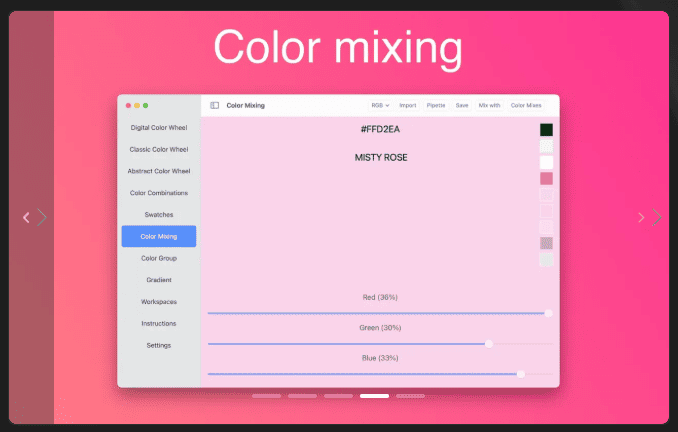Open the Swatches sidebar item

159,214
